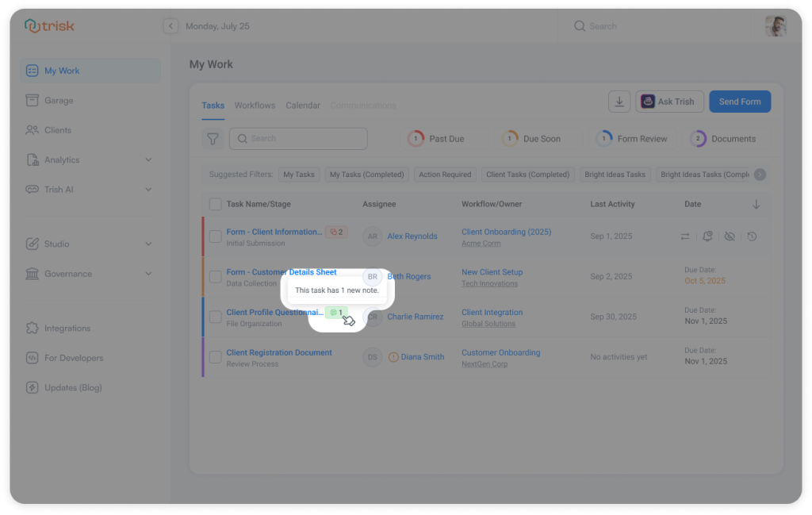The height and width of the screenshot is (515, 812).
Task: Switch to the Workflows tab
Action: pyautogui.click(x=255, y=105)
